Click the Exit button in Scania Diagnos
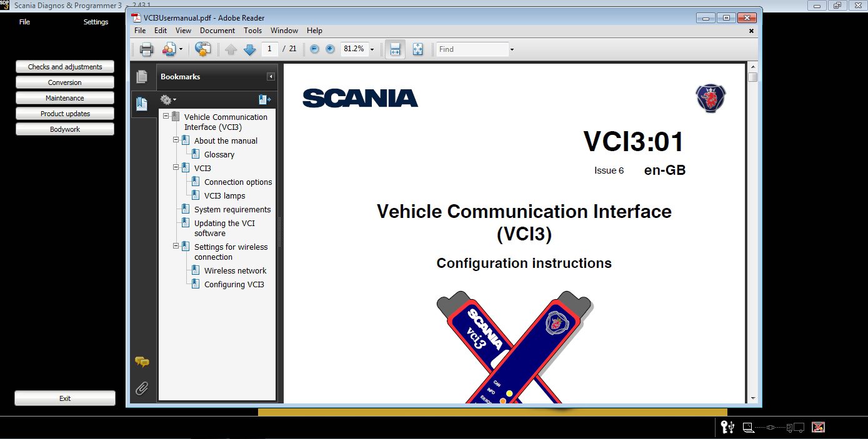The image size is (868, 439). 64,398
